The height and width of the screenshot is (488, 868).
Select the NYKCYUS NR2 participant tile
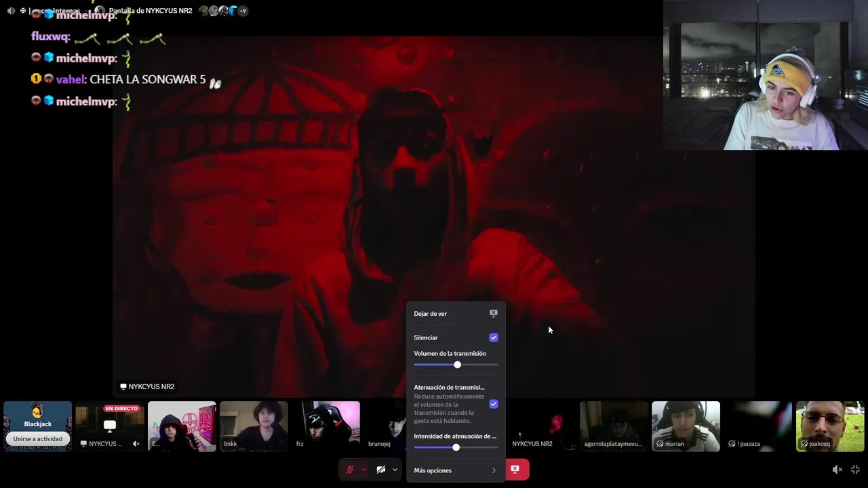pyautogui.click(x=541, y=426)
